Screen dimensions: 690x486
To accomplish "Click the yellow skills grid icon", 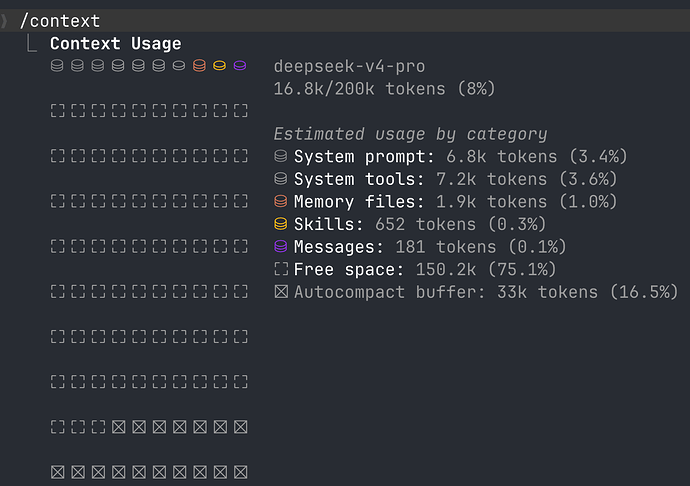I will [220, 66].
